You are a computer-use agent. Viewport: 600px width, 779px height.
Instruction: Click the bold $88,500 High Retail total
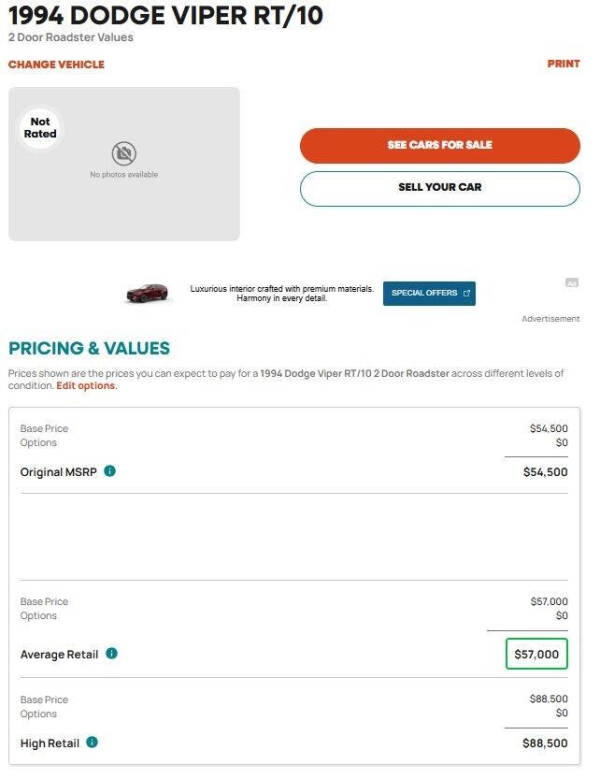coord(545,743)
